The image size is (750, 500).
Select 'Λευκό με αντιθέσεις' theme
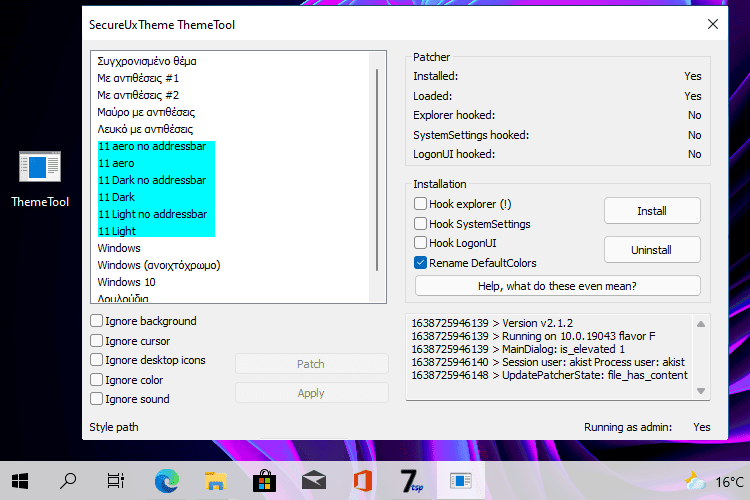[x=145, y=129]
